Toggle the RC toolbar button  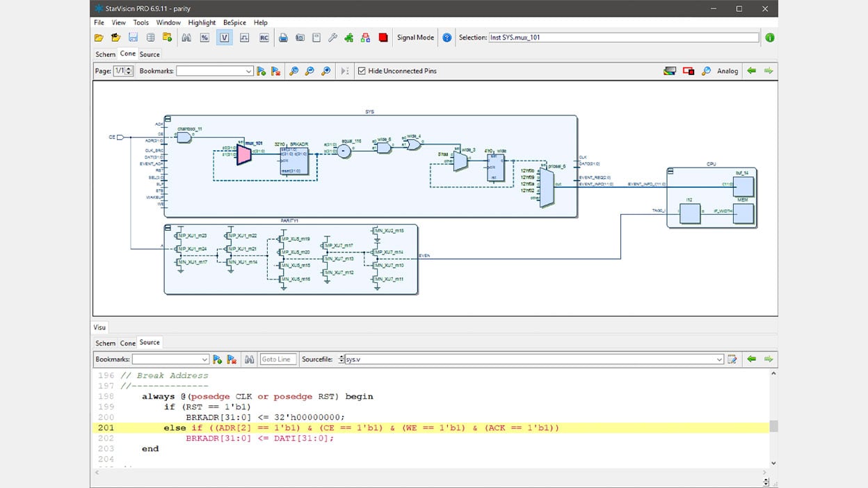tap(264, 38)
